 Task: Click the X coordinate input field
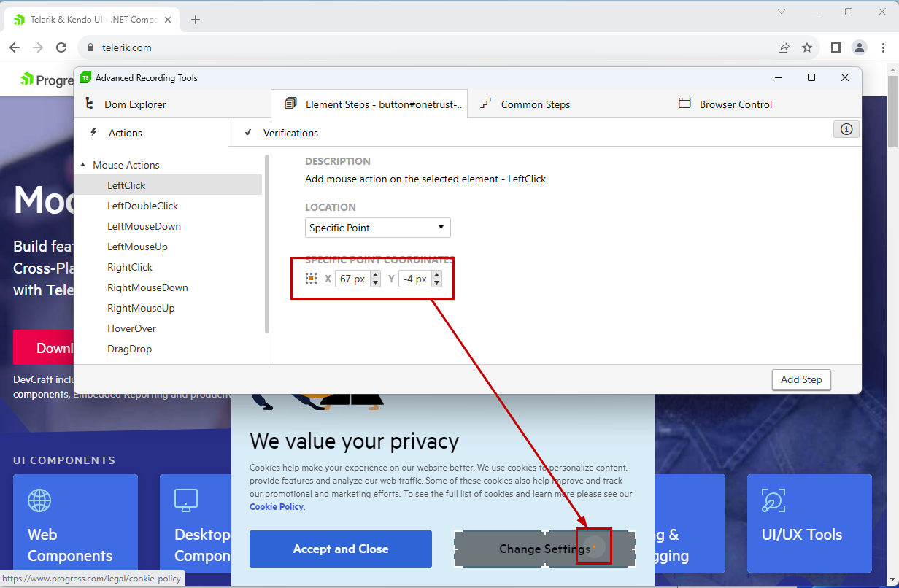[x=352, y=279]
